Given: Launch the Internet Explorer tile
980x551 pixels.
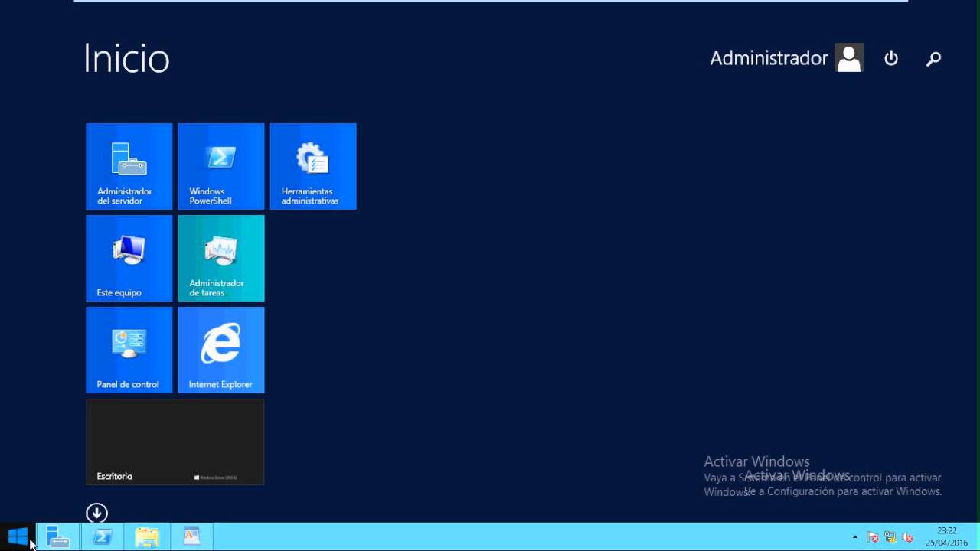Looking at the screenshot, I should tap(221, 350).
